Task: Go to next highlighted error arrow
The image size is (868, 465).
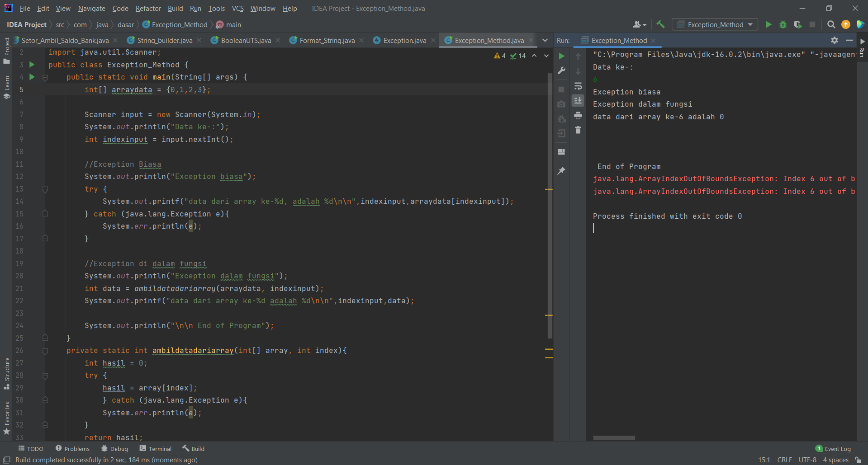Action: [546, 56]
